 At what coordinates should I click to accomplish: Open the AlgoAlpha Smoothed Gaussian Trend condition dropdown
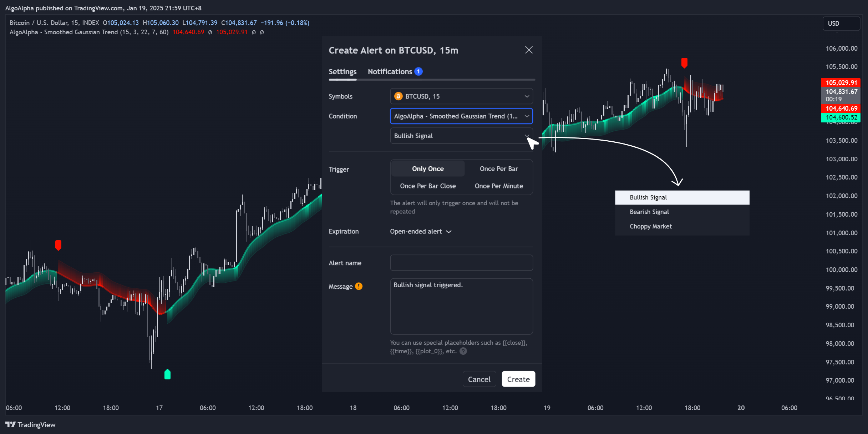tap(461, 116)
